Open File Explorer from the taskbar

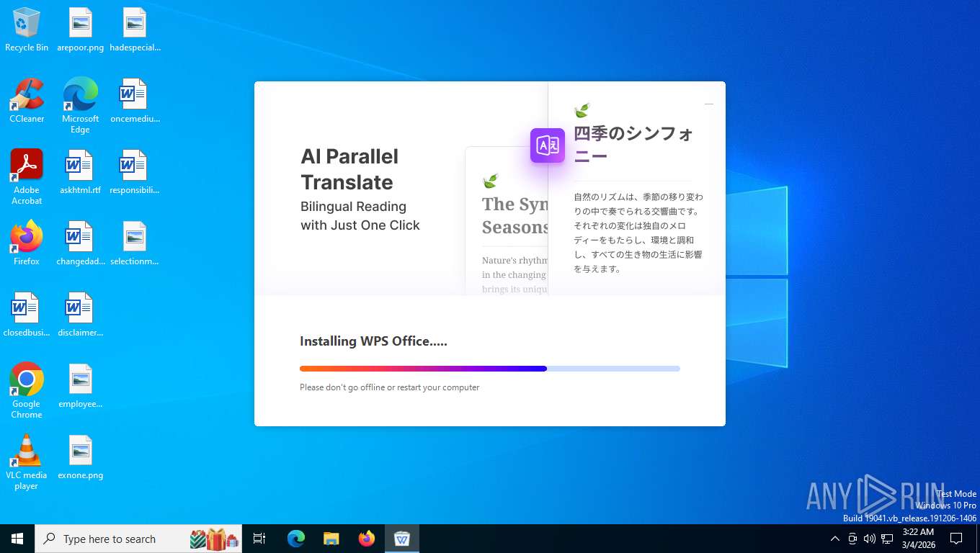[x=331, y=539]
